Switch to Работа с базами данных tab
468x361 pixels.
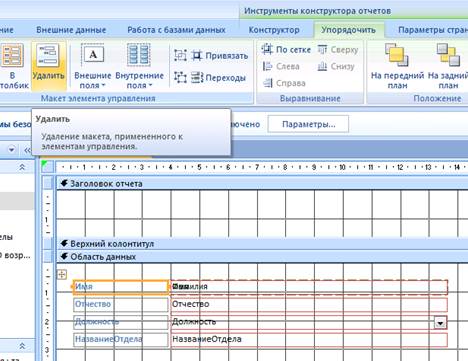click(x=176, y=30)
